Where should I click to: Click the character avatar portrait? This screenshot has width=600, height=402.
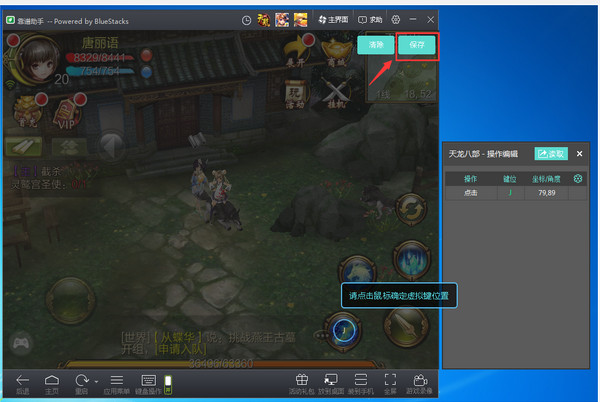coord(37,60)
